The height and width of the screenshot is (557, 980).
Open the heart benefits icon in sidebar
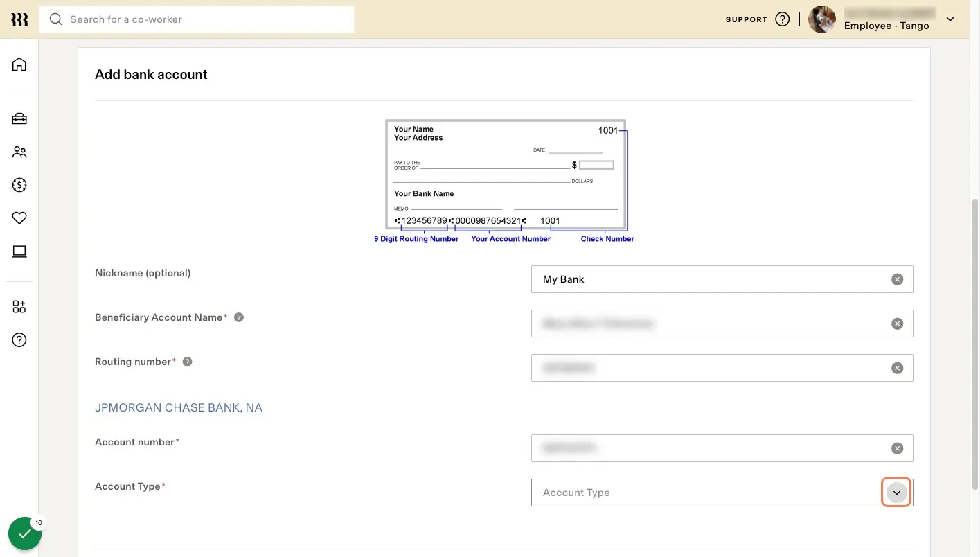click(x=19, y=218)
